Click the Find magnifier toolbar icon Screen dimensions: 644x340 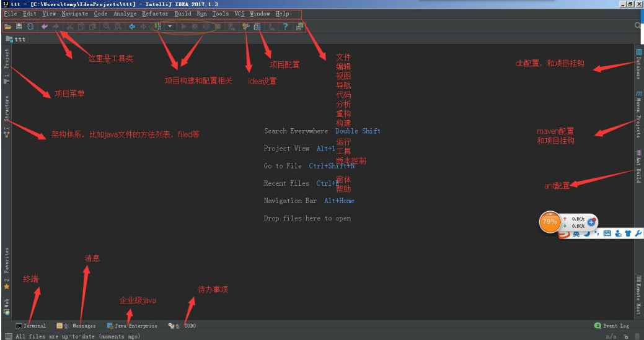coord(107,27)
